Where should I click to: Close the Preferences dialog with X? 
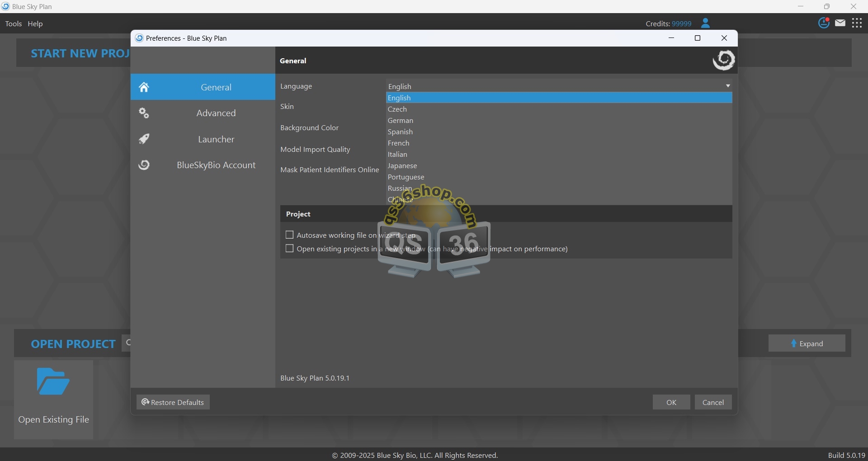coord(724,38)
